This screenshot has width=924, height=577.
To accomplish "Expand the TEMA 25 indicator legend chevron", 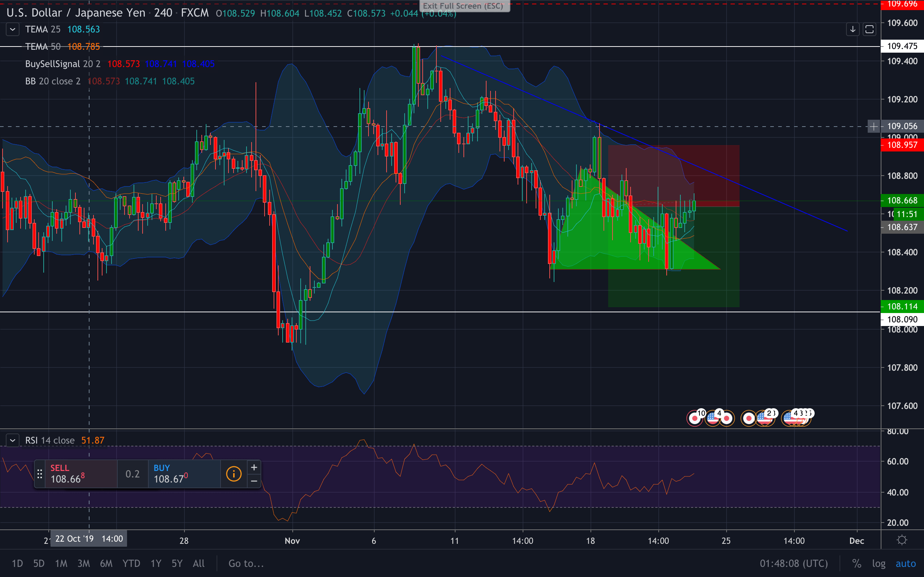I will (x=13, y=29).
